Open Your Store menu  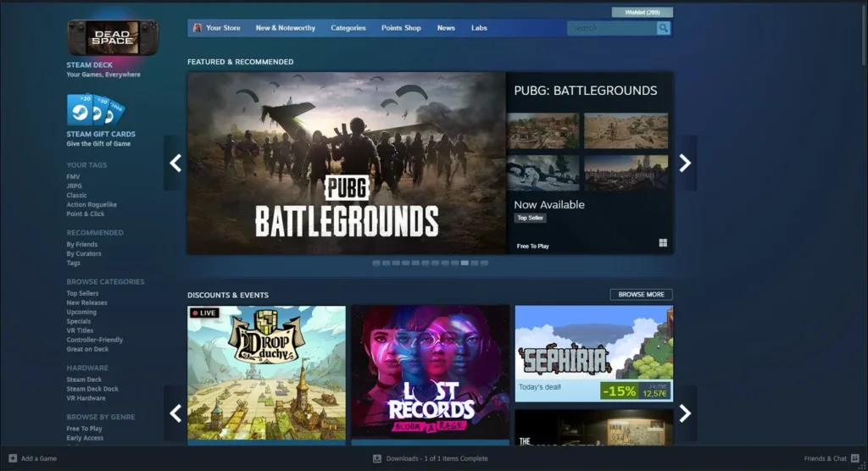223,28
